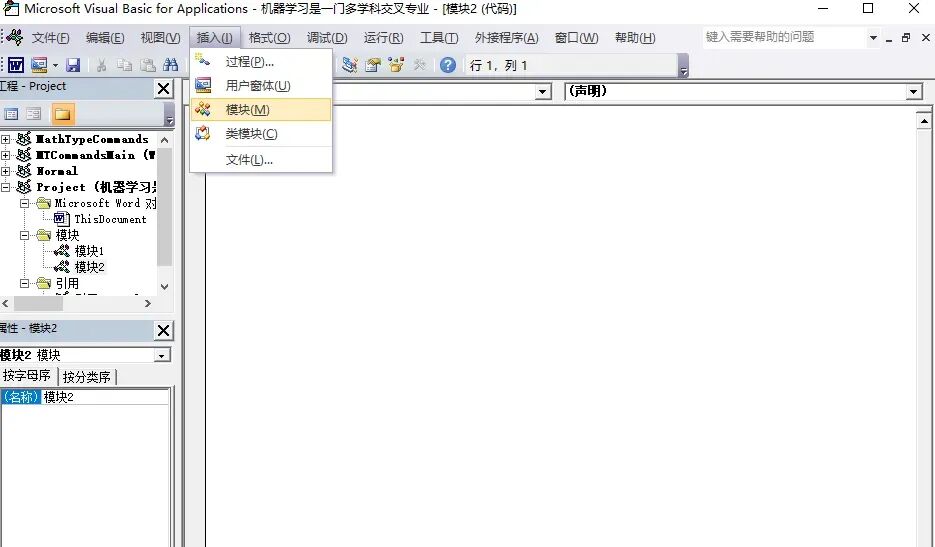
Task: Select the Normal project in the tree
Action: (57, 171)
